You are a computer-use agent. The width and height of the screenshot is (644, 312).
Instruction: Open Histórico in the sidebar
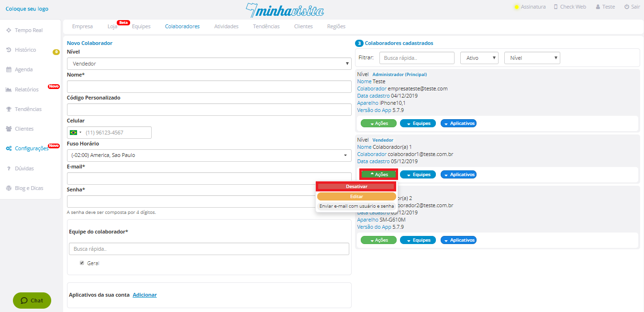click(x=25, y=50)
